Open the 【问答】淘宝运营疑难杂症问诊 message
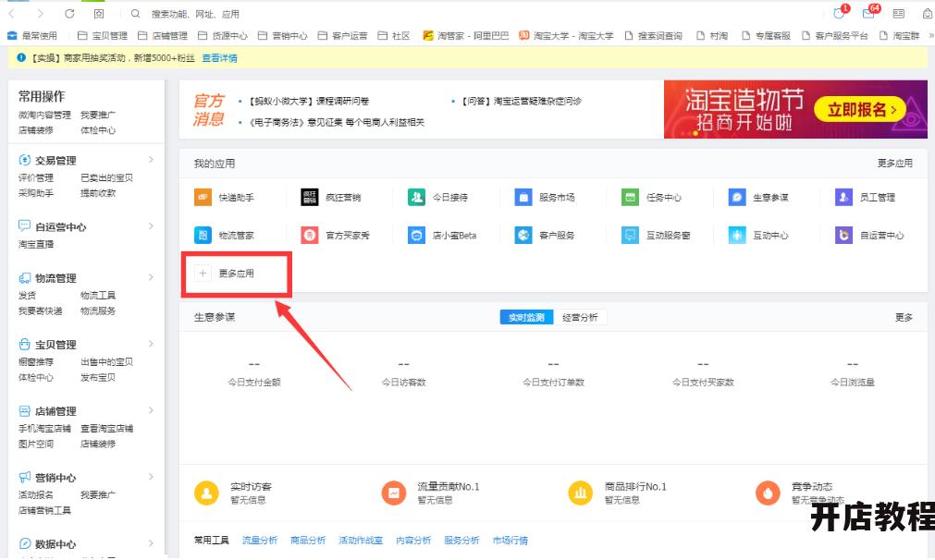This screenshot has height=560, width=935. (x=522, y=102)
